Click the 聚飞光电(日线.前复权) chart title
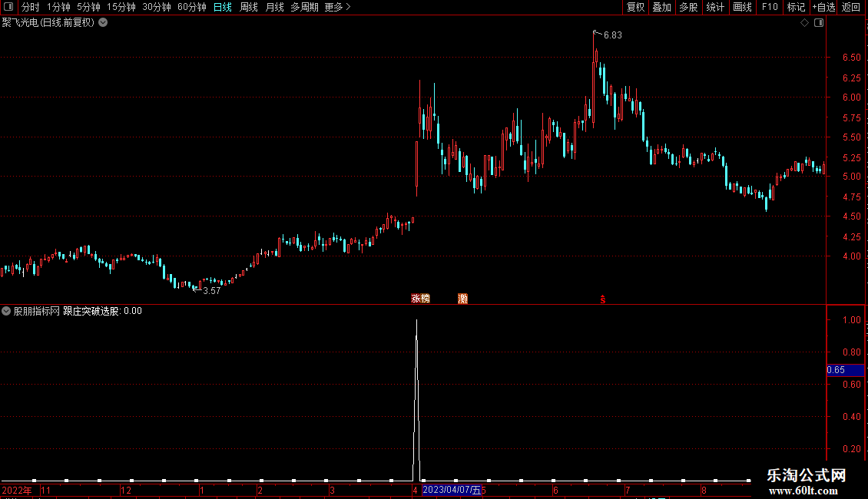The width and height of the screenshot is (868, 499). pos(48,23)
